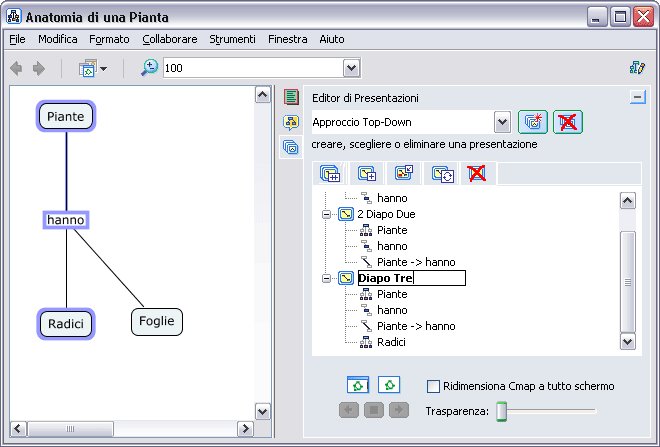
Task: Click the Diapo Due slide icon
Action: [346, 214]
